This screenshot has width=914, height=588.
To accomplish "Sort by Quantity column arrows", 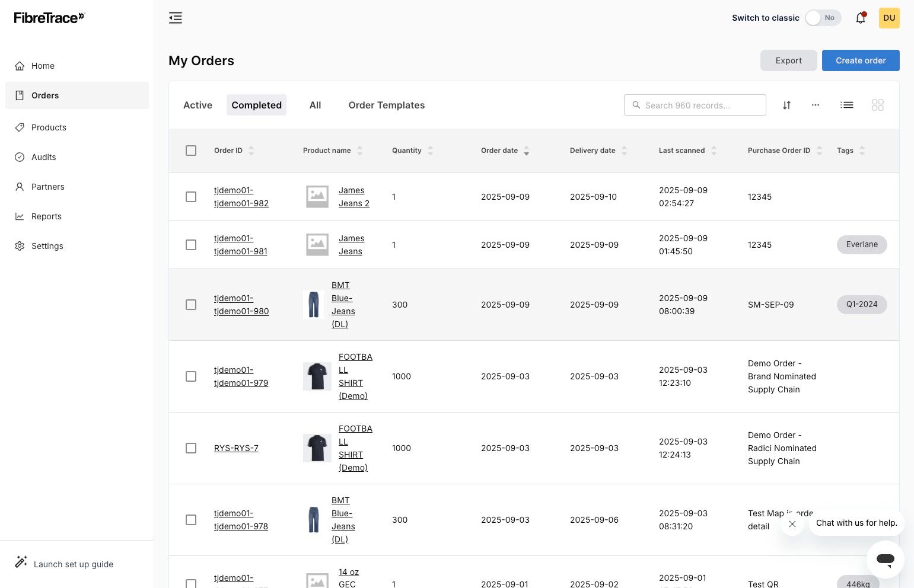I will (x=430, y=151).
